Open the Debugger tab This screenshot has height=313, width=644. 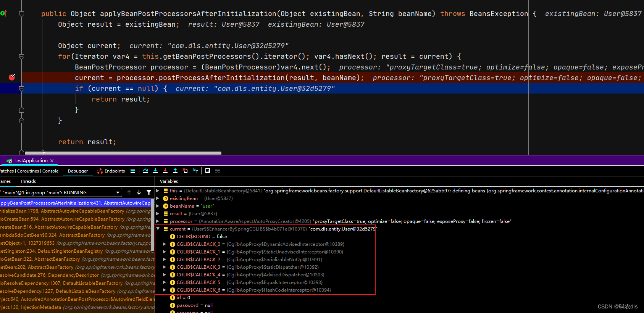point(78,171)
